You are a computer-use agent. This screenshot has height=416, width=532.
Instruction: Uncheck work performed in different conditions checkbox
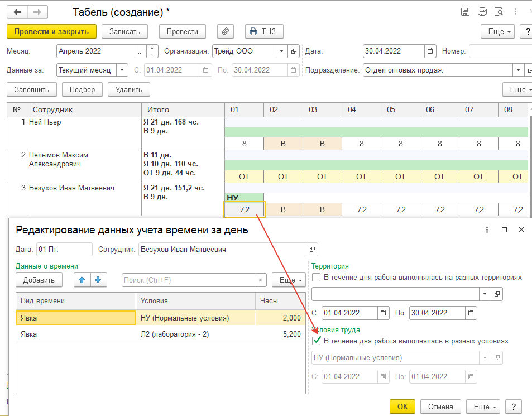pos(317,341)
